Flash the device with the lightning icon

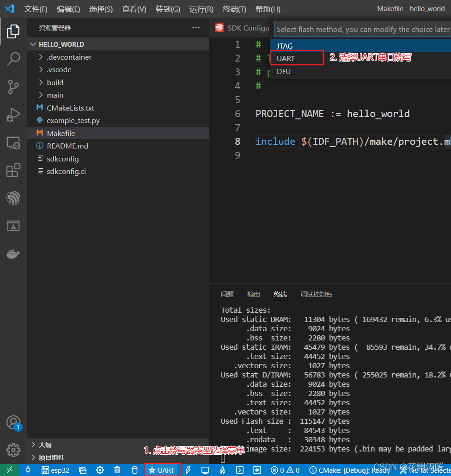pos(188,470)
